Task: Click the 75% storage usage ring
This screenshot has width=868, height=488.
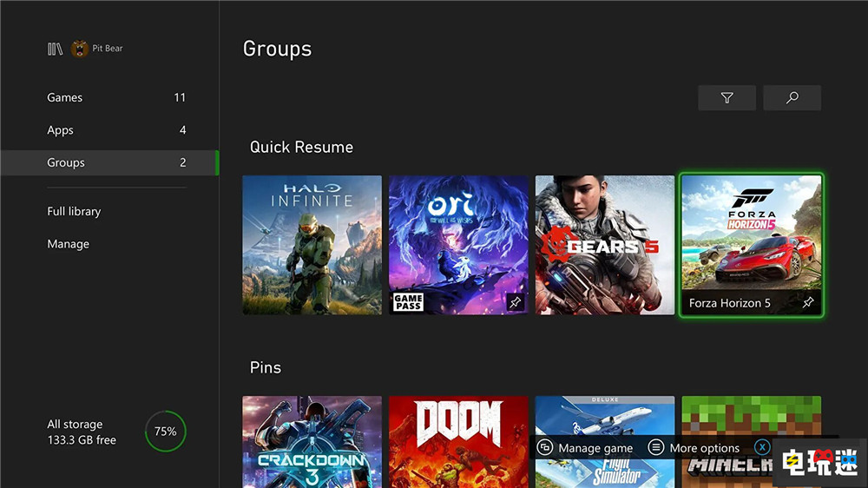Action: [166, 432]
